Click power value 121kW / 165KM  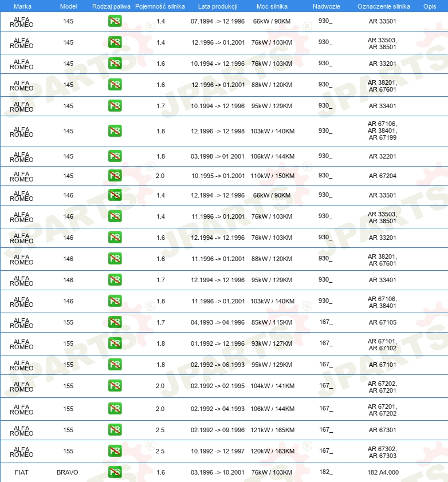pyautogui.click(x=272, y=430)
